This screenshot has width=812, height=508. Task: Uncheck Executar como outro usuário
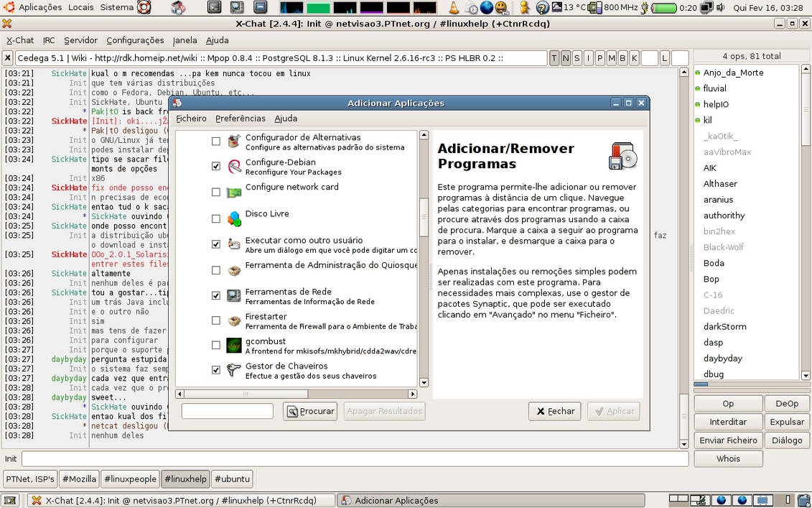pyautogui.click(x=215, y=244)
